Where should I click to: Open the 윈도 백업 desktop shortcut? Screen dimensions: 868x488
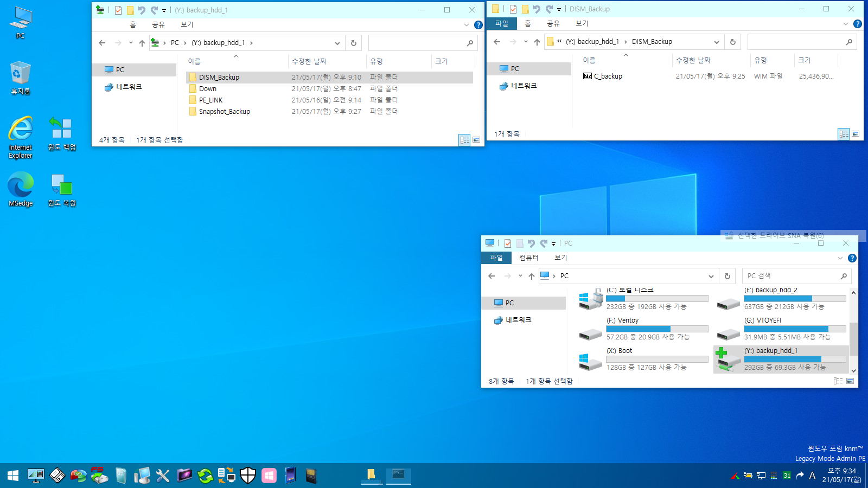click(61, 134)
